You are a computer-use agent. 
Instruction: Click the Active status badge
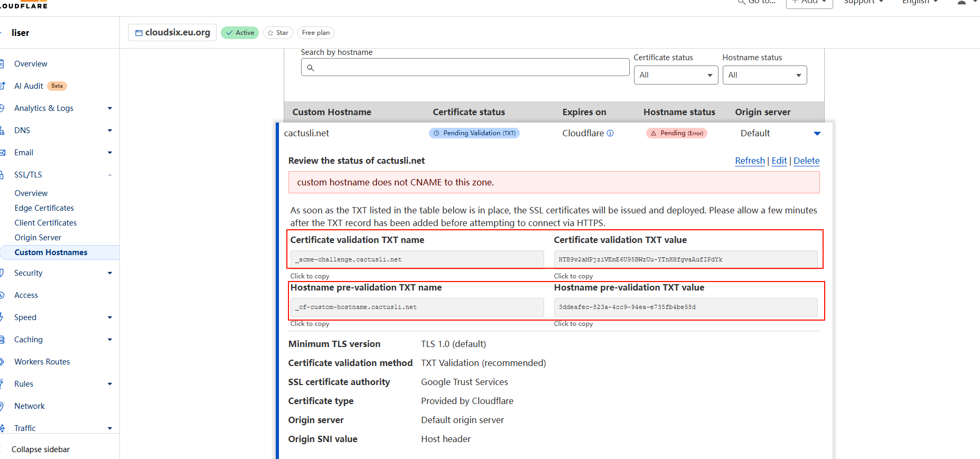240,33
